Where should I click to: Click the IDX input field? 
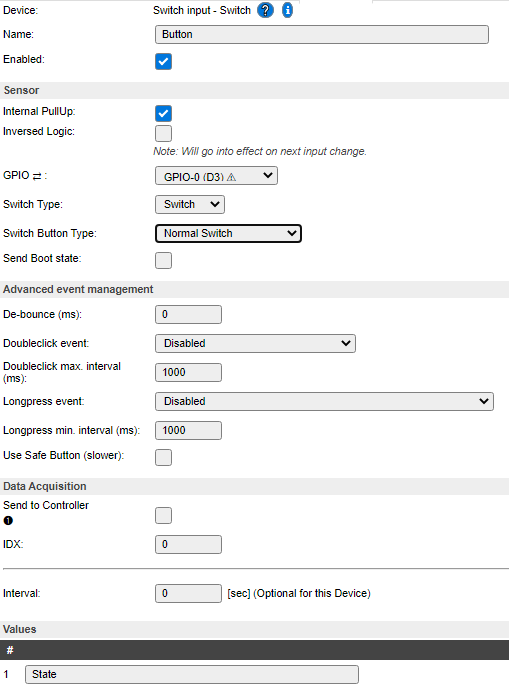pos(188,545)
